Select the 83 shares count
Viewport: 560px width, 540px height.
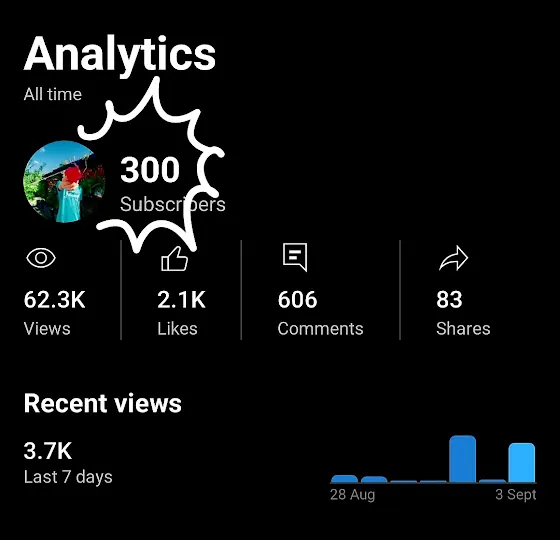[x=449, y=299]
